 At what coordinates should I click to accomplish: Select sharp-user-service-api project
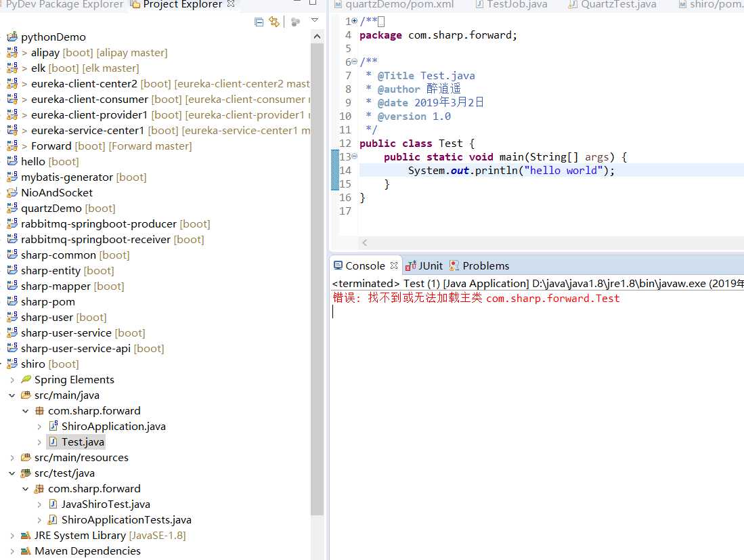click(x=75, y=349)
